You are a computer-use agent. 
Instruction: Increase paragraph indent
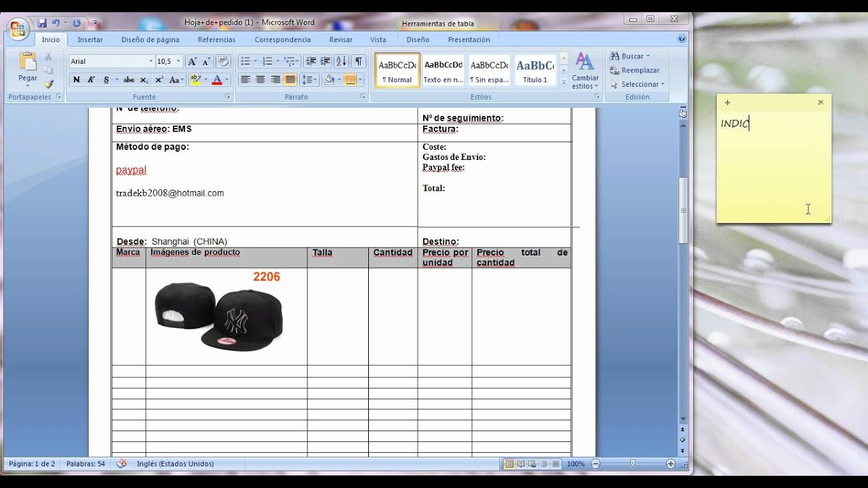click(325, 61)
